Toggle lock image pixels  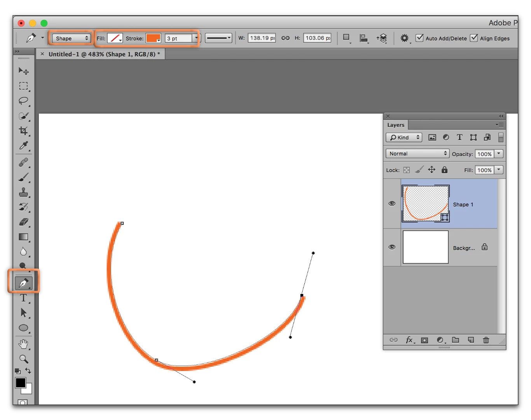click(419, 170)
